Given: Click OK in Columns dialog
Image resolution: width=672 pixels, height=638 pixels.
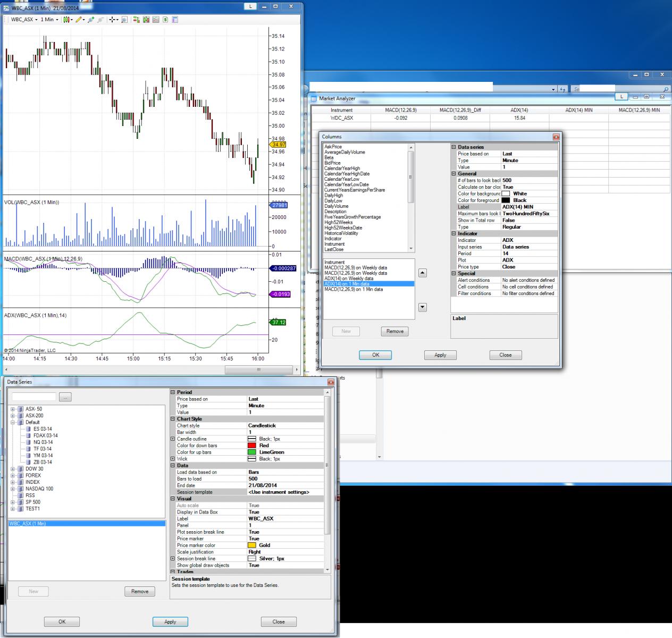Looking at the screenshot, I should coord(375,355).
